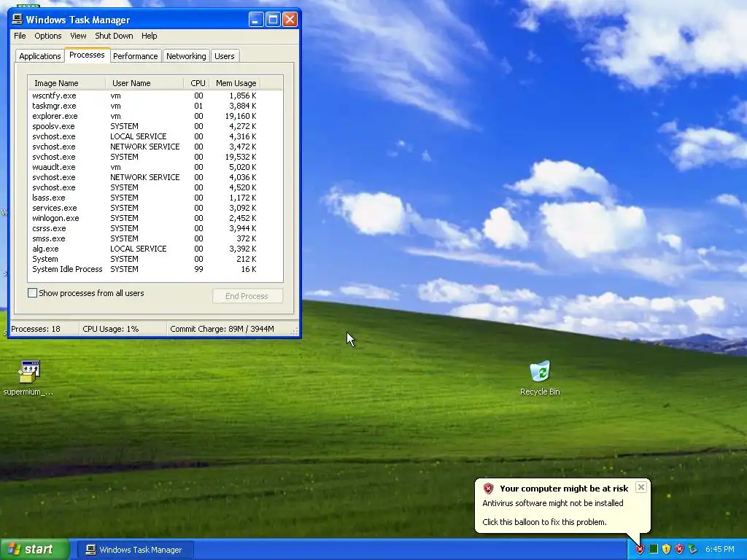747x560 pixels.
Task: Sort by the CPU column header
Action: pyautogui.click(x=197, y=83)
